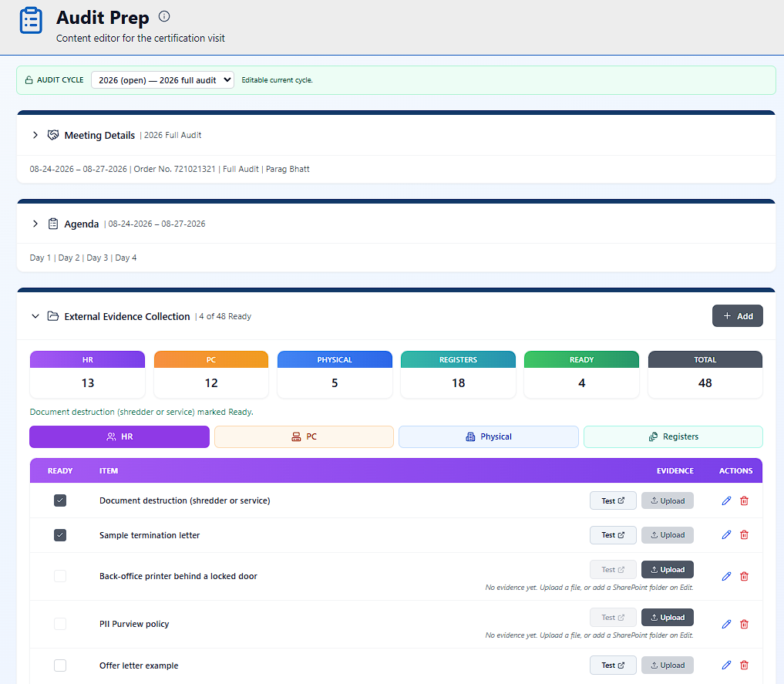Click the unlock icon next to Audit Cycle
This screenshot has height=684, width=784.
pos(29,80)
